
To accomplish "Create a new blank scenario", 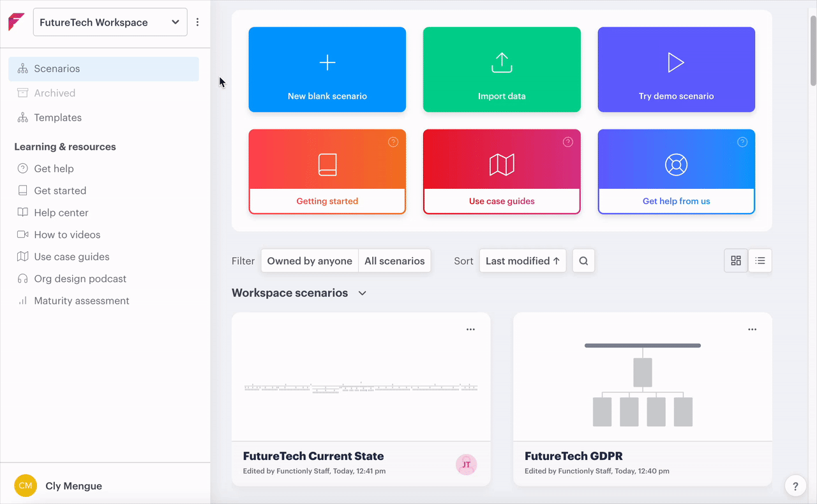I will [x=327, y=69].
